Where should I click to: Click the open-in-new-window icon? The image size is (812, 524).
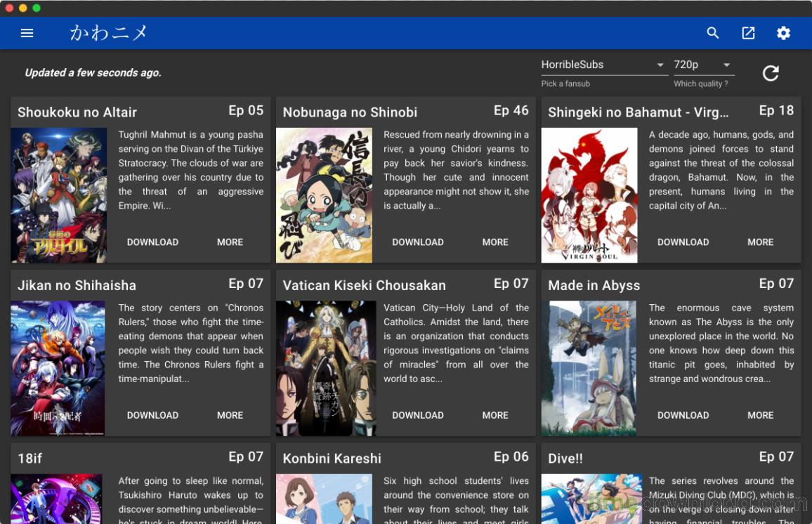coord(748,33)
